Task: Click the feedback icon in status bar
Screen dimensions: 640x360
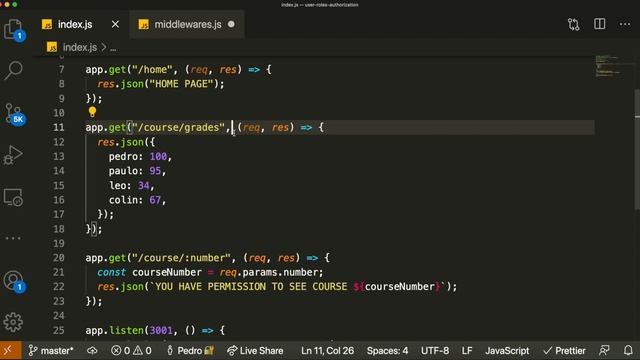Action: (x=604, y=350)
